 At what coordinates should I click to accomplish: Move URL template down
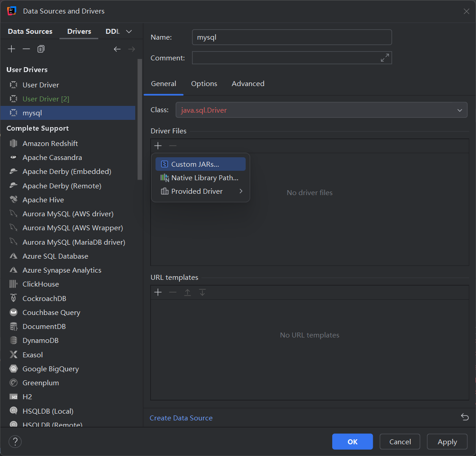tap(202, 292)
